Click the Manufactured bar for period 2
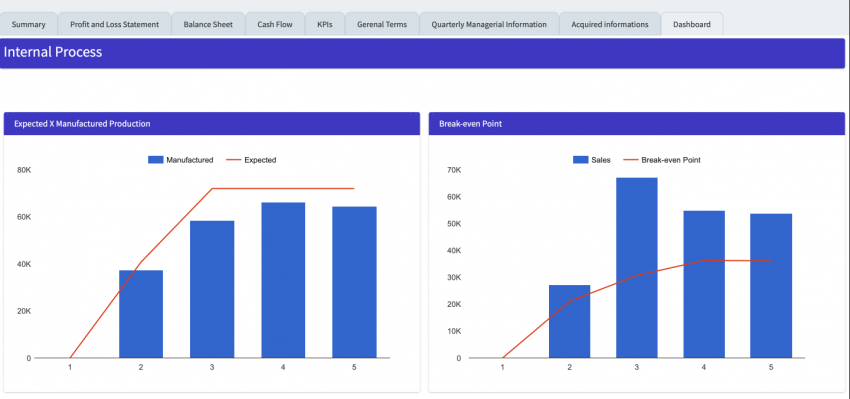 pyautogui.click(x=141, y=314)
